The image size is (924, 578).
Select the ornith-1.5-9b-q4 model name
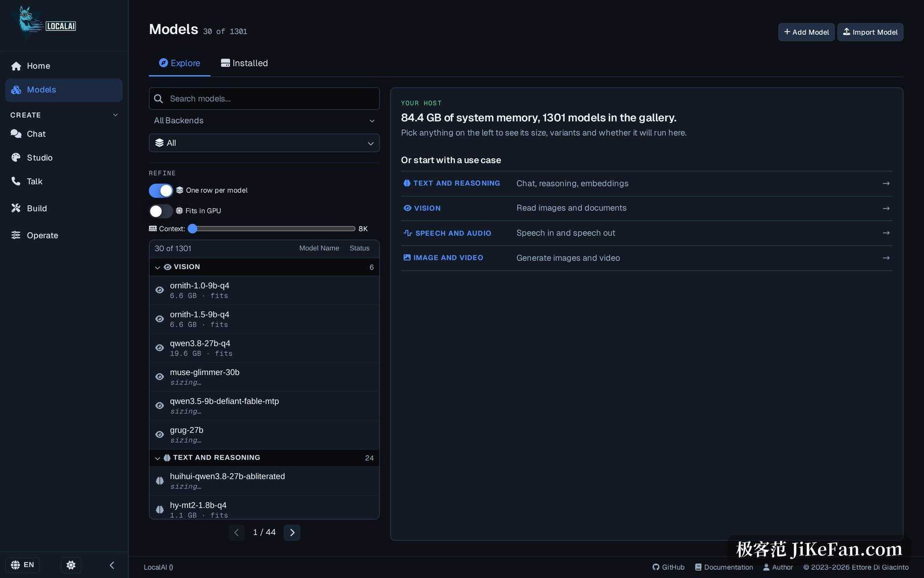click(x=200, y=315)
